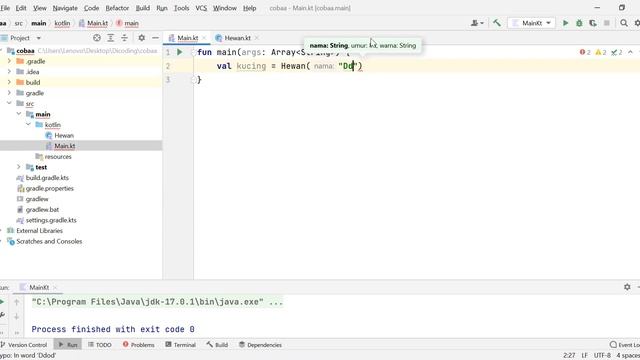
Task: Go to previous highlighted problem arrow
Action: pyautogui.click(x=630, y=52)
